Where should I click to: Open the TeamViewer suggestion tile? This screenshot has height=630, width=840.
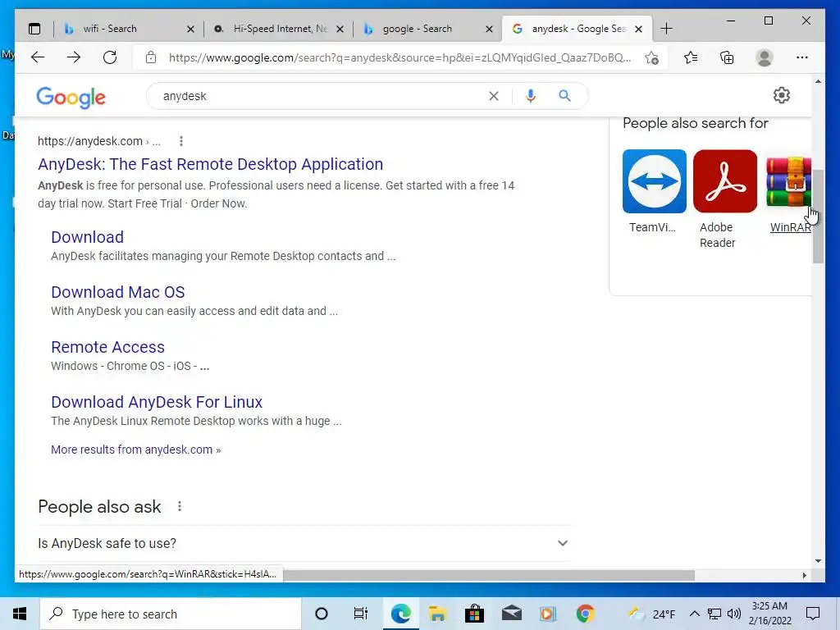click(654, 181)
